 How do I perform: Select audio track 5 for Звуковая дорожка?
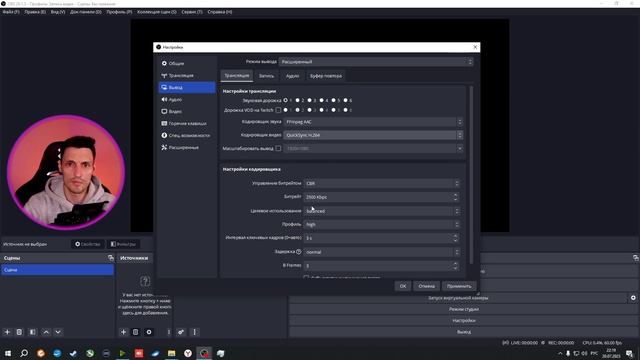click(333, 100)
